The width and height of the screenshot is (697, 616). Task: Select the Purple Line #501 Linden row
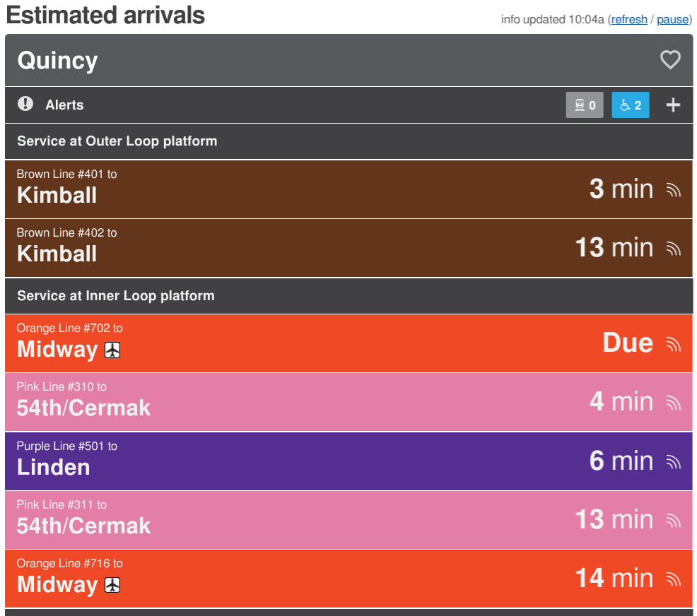(x=283, y=461)
